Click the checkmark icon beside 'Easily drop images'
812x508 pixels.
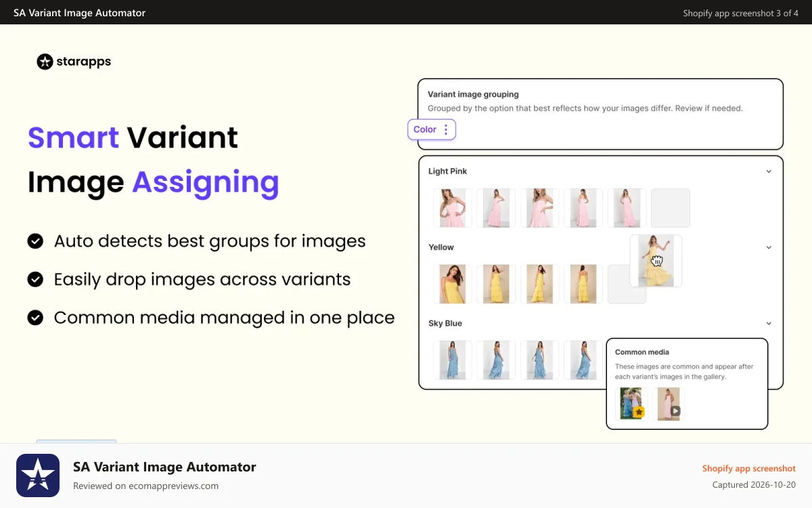coord(35,279)
